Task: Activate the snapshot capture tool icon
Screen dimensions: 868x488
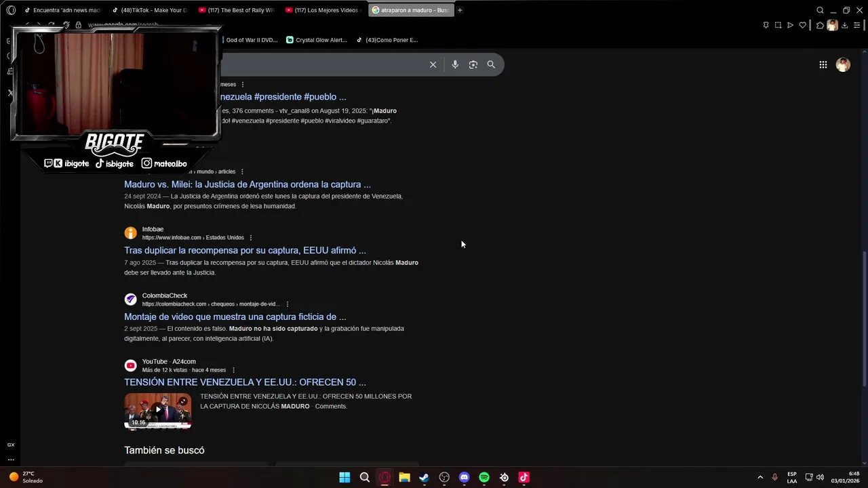Action: pyautogui.click(x=778, y=25)
